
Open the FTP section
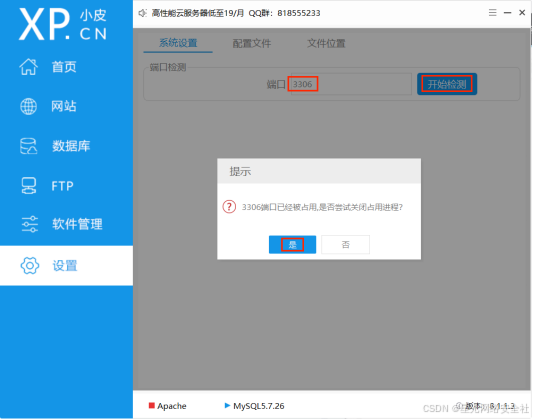pyautogui.click(x=63, y=186)
